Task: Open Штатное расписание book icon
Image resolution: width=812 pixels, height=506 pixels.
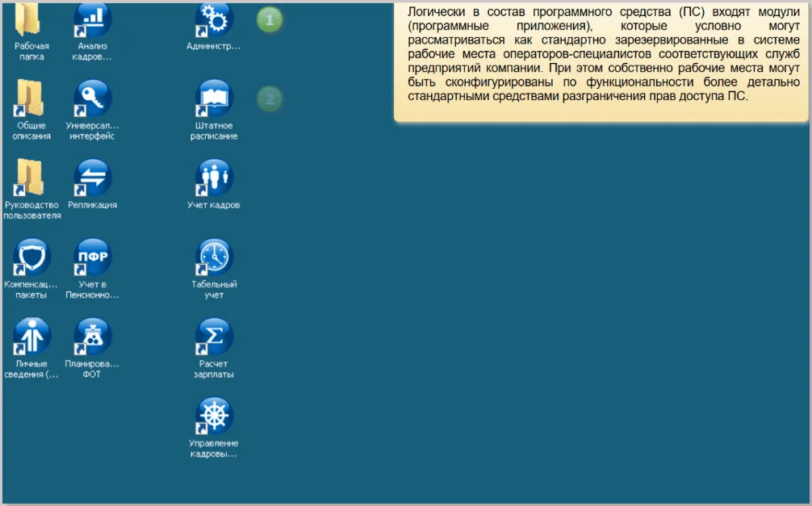Action: (x=214, y=98)
